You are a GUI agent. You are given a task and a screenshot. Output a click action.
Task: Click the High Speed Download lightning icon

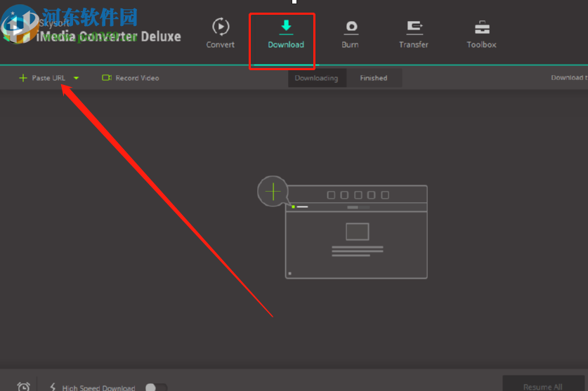pos(53,387)
